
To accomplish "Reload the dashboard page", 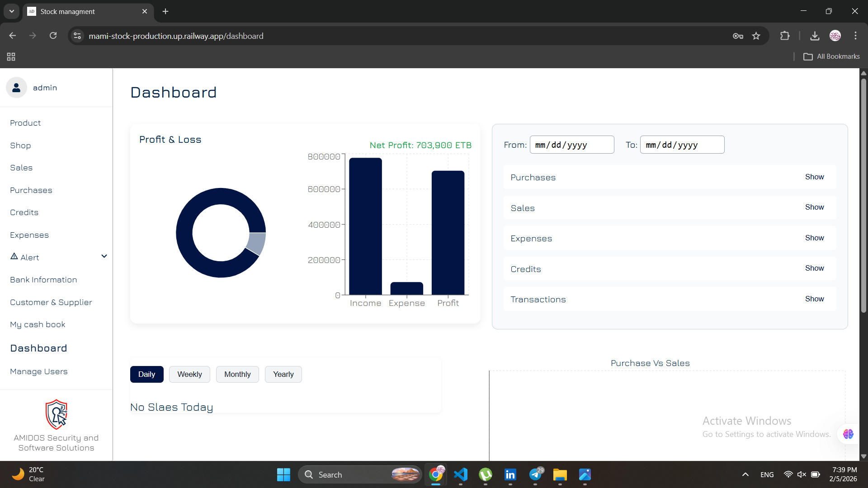I will click(x=53, y=36).
